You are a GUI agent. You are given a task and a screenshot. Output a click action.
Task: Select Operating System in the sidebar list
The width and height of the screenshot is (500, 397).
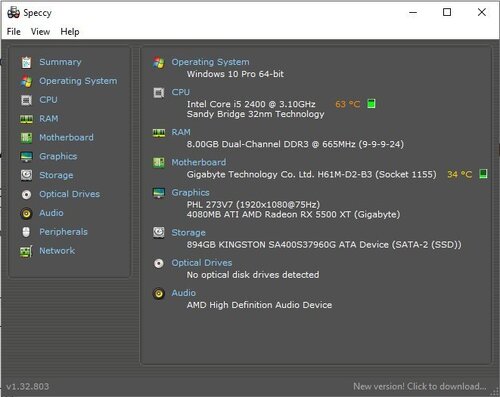click(x=78, y=81)
